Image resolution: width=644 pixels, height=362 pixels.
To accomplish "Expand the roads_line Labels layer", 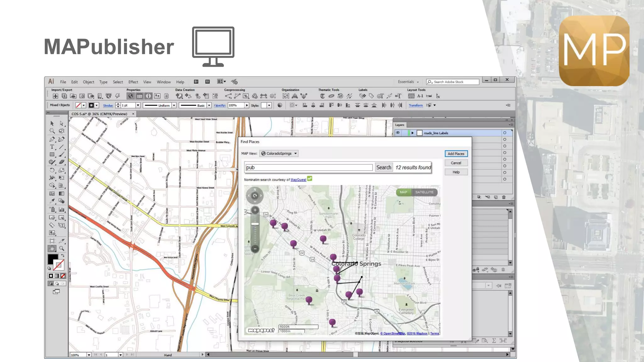I will (413, 133).
